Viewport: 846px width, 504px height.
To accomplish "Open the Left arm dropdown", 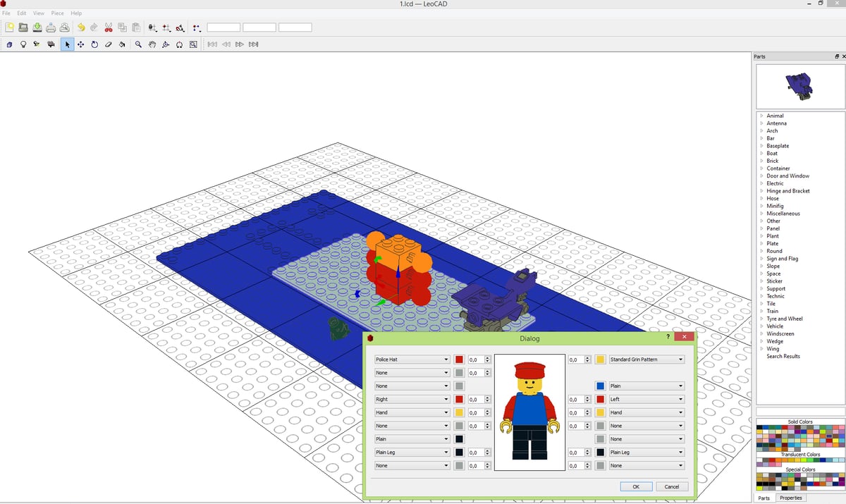I will pos(646,399).
